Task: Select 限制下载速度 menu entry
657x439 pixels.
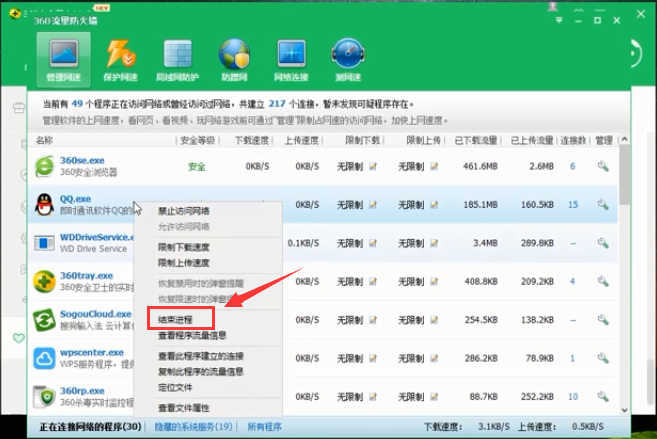Action: (x=184, y=247)
